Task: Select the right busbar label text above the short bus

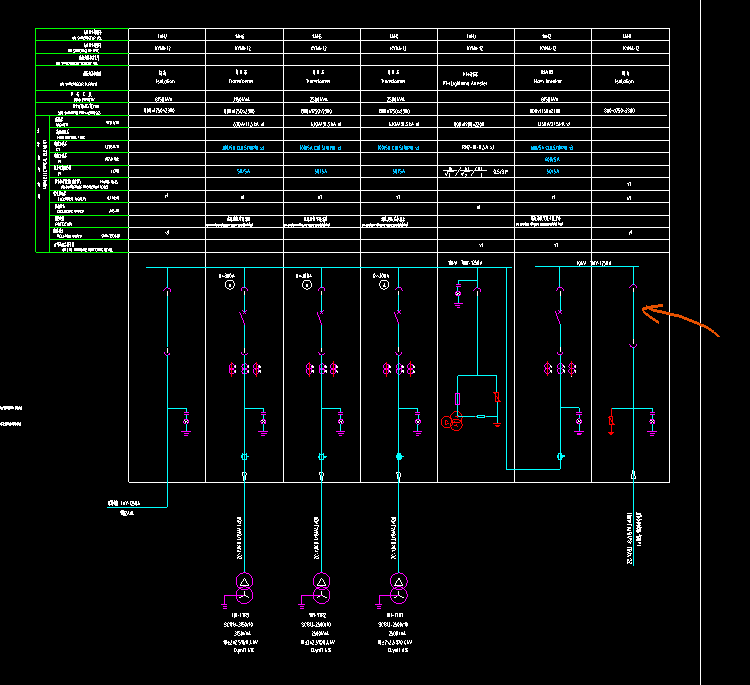Action: tap(594, 263)
